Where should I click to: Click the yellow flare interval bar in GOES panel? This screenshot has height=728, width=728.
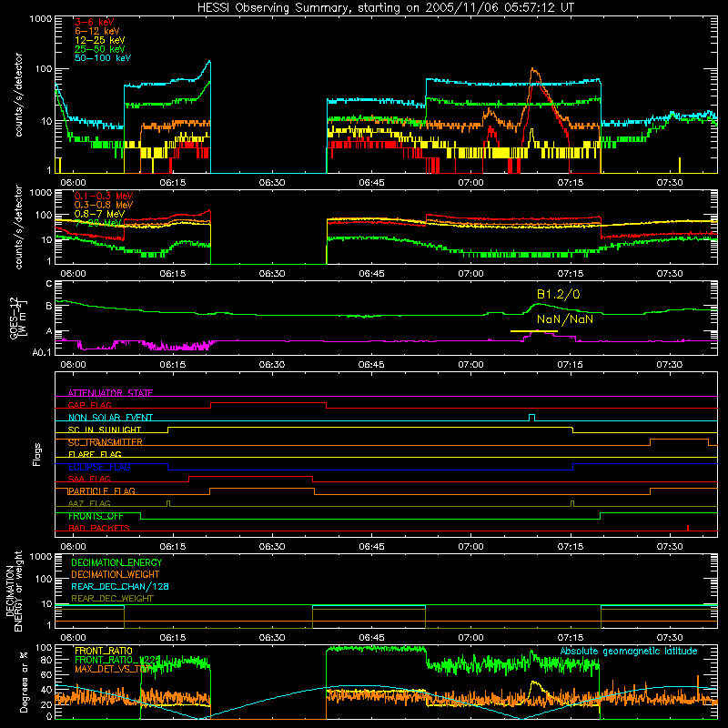[534, 331]
